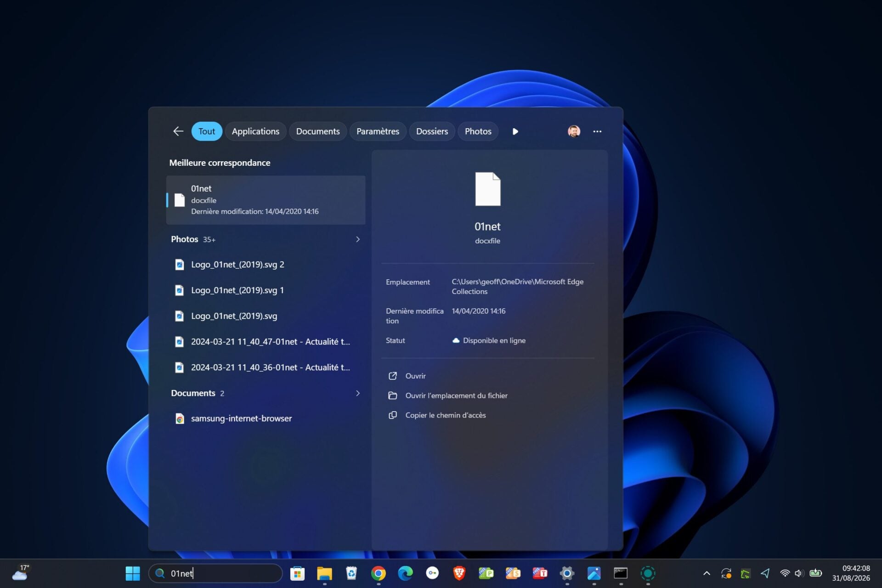Open the Windows Start menu
This screenshot has width=882, height=588.
(133, 573)
